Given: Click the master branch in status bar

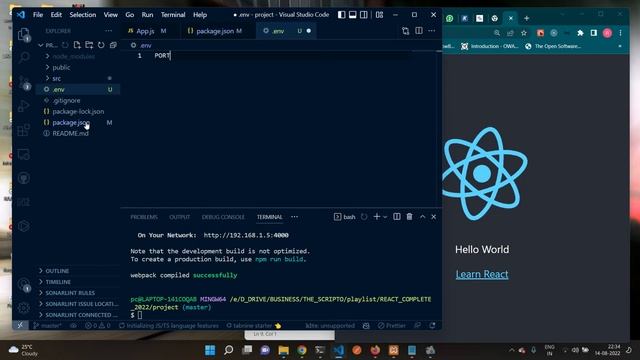Looking at the screenshot, I should point(48,325).
